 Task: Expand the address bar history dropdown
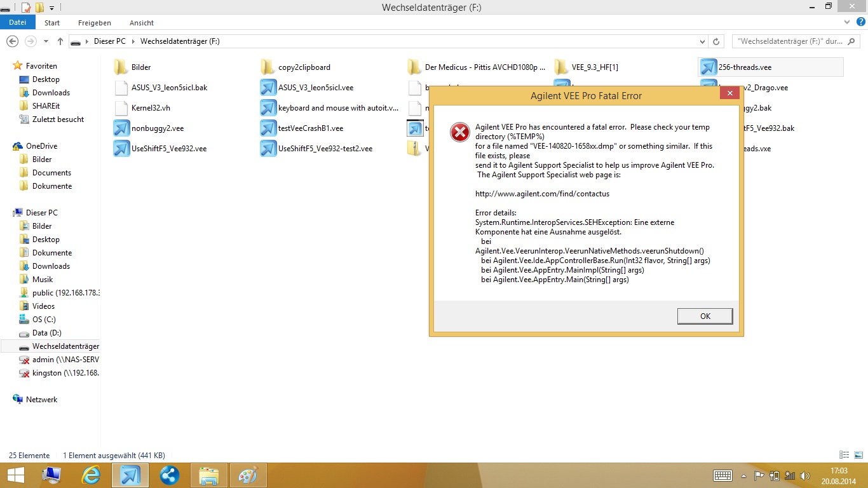tap(702, 41)
